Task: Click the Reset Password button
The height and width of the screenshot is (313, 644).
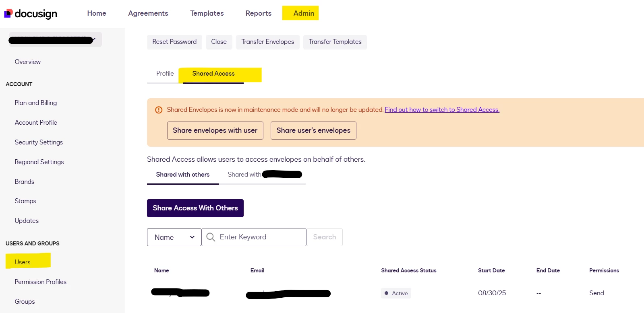Action: [x=174, y=42]
